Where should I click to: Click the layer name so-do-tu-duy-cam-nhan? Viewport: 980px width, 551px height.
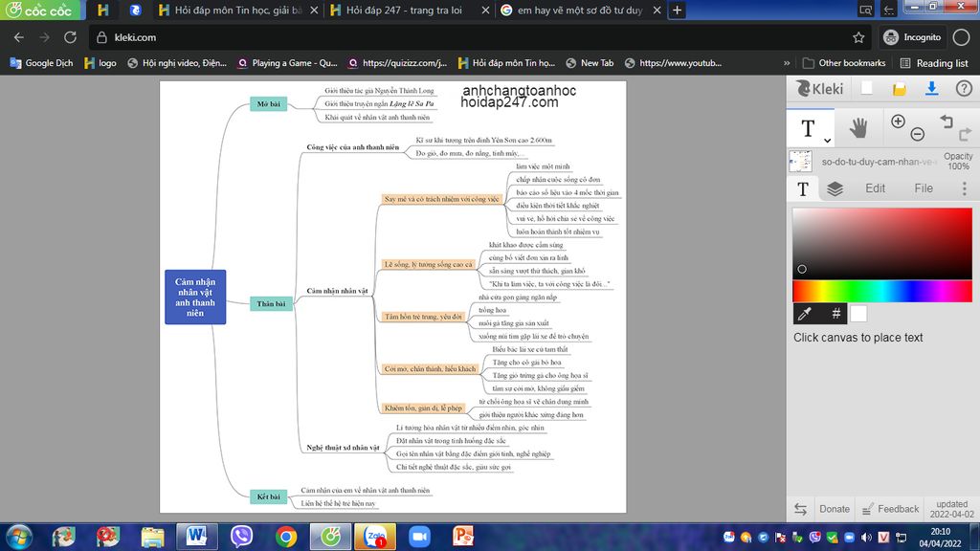pos(879,162)
